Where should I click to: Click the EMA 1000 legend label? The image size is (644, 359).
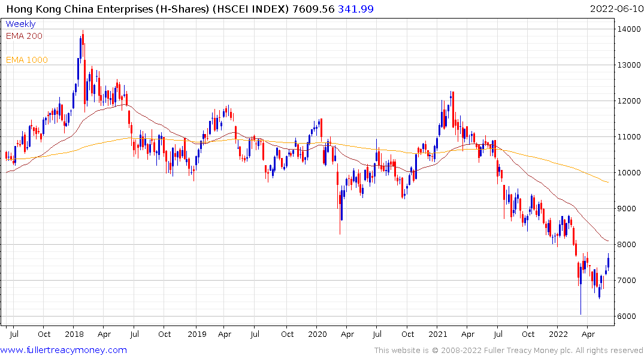pos(27,60)
